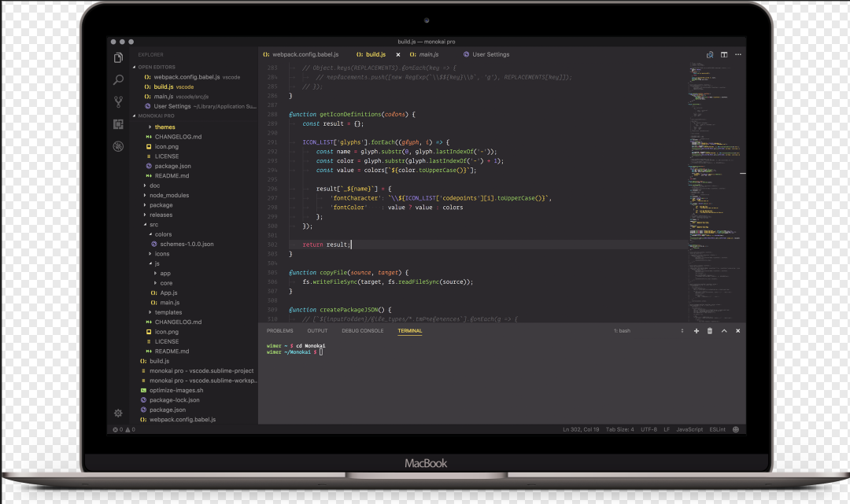Close the terminal panel with the X icon
Image resolution: width=850 pixels, height=504 pixels.
(737, 331)
